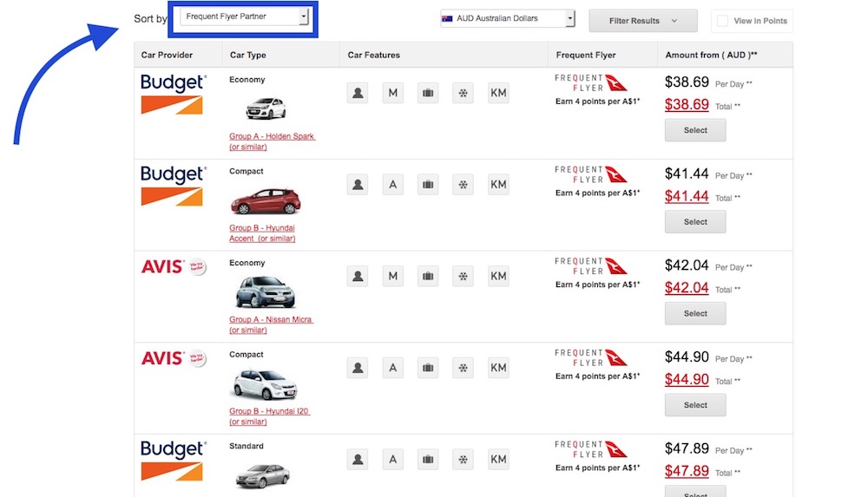This screenshot has width=868, height=497.
Task: Click the air conditioning icon for Budget Compact
Action: click(463, 184)
